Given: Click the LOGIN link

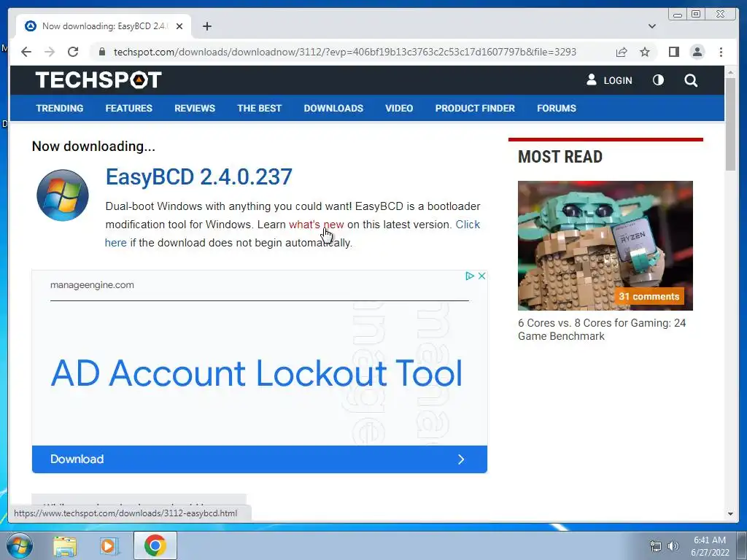Looking at the screenshot, I should [609, 80].
